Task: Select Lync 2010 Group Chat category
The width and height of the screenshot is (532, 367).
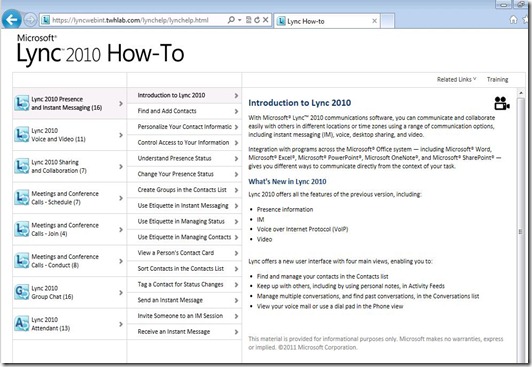Action: click(x=70, y=293)
